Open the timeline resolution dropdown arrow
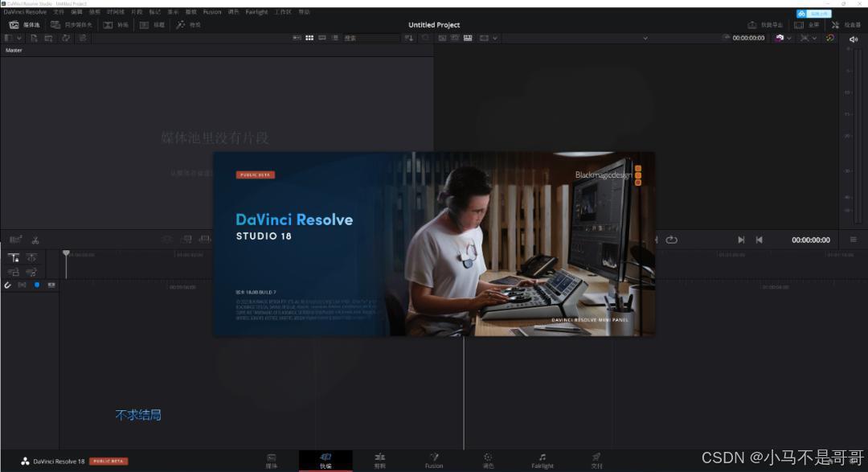The height and width of the screenshot is (472, 868). coord(495,39)
